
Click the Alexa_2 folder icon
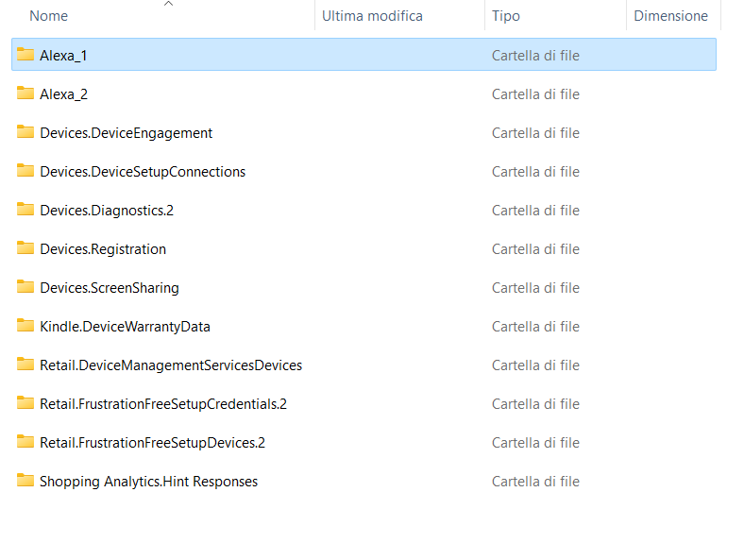(25, 93)
